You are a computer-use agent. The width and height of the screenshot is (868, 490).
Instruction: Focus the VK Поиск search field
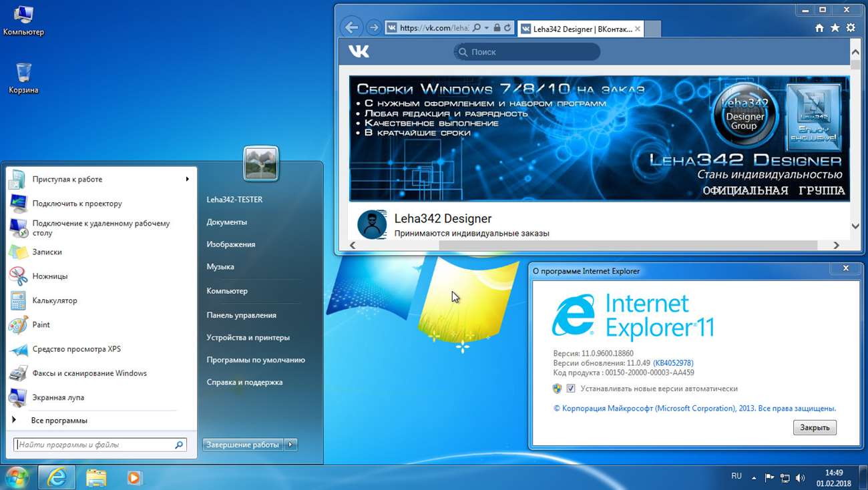pyautogui.click(x=527, y=51)
